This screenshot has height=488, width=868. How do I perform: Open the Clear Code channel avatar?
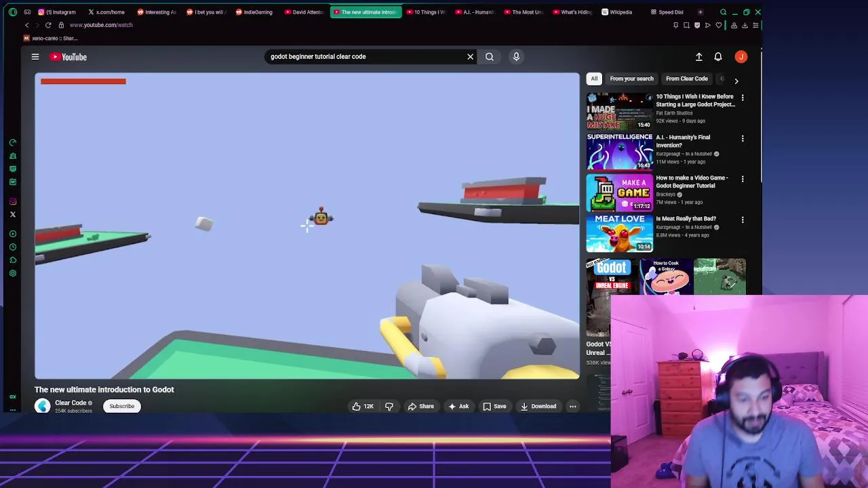(43, 407)
